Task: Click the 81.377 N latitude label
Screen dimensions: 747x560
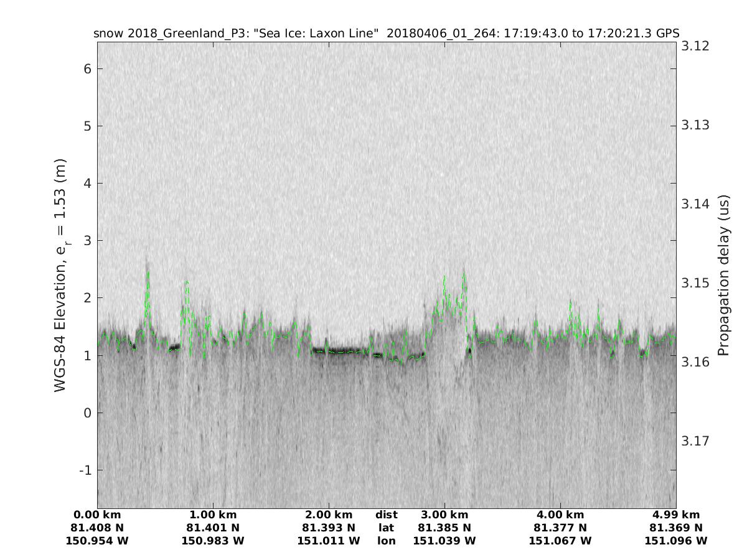Action: pyautogui.click(x=560, y=528)
